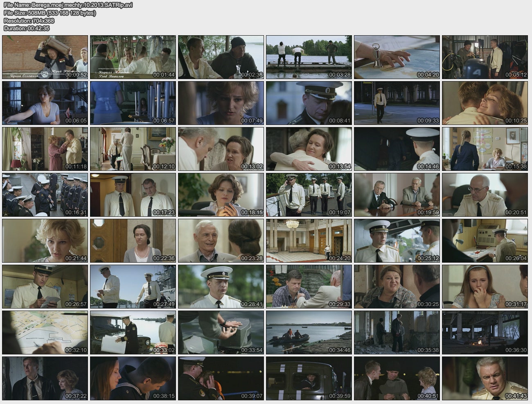Click the thumbnail timestamped 00:00:52
532x404 pixels.
pos(45,57)
